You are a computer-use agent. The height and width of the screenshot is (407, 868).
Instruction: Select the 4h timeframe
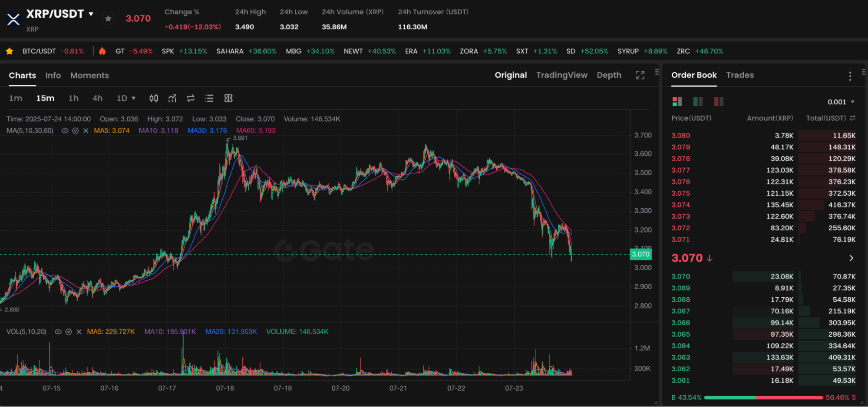[98, 98]
